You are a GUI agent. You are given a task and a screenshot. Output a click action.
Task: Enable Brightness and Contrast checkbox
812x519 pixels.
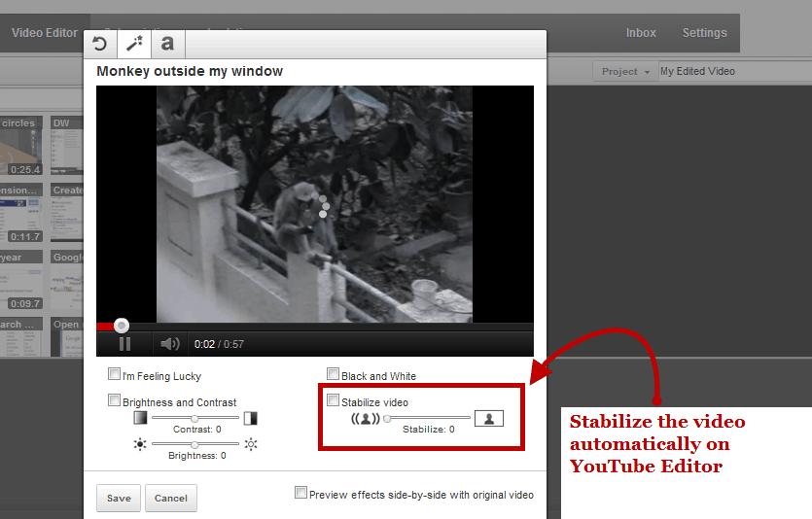tap(115, 400)
